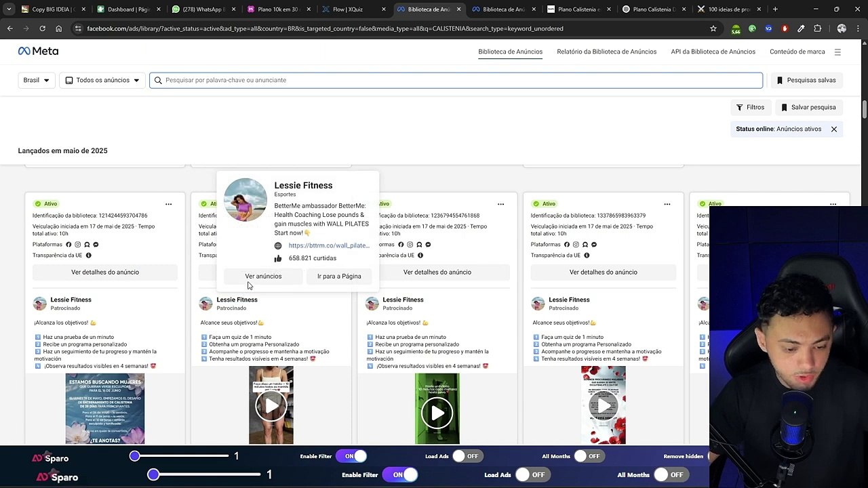The image size is (868, 488).
Task: Play the video in ad 1236794554761868
Action: (437, 413)
